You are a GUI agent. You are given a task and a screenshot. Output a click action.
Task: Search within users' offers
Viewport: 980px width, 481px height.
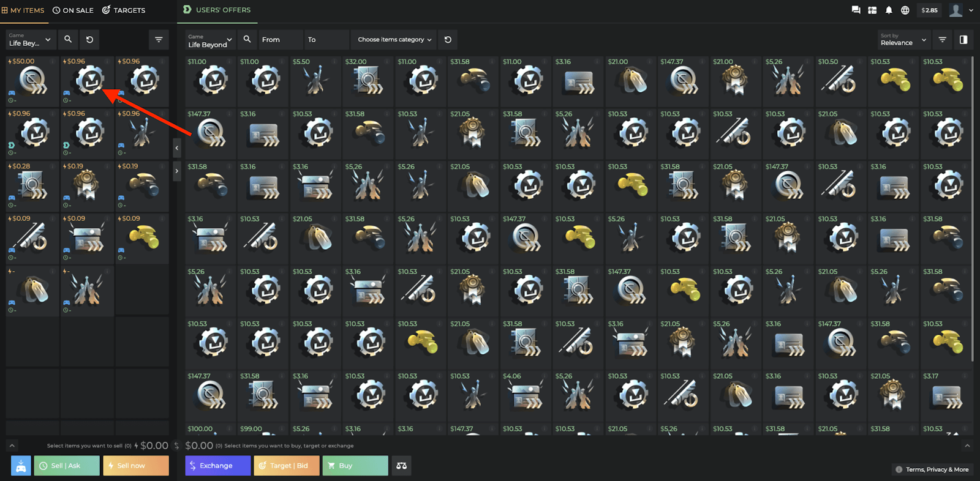tap(247, 39)
